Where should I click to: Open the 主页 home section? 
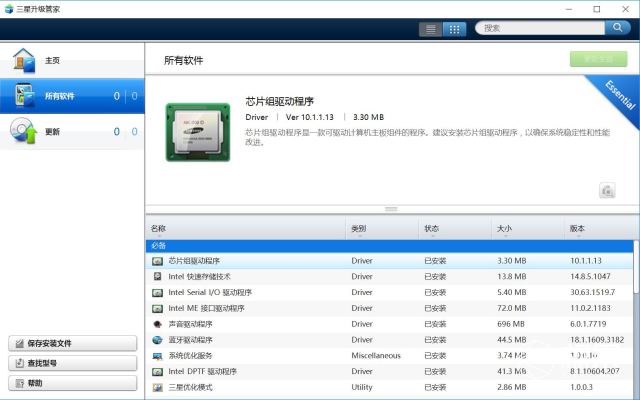pos(72,60)
